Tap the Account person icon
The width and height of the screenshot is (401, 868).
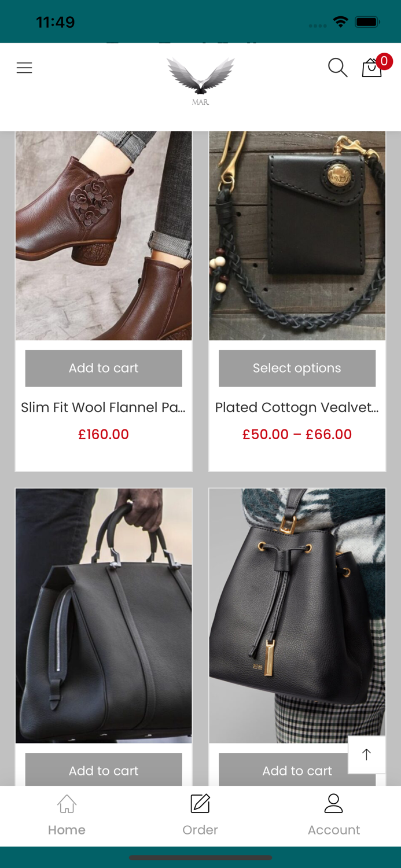tap(334, 803)
